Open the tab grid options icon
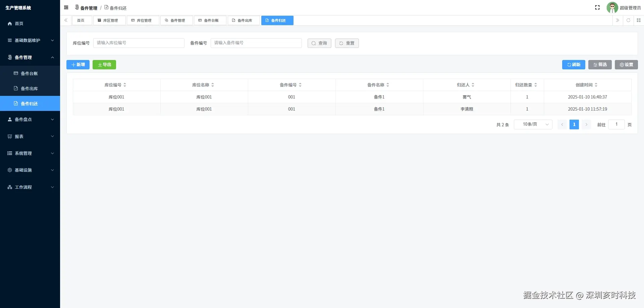The width and height of the screenshot is (644, 308). tap(639, 20)
